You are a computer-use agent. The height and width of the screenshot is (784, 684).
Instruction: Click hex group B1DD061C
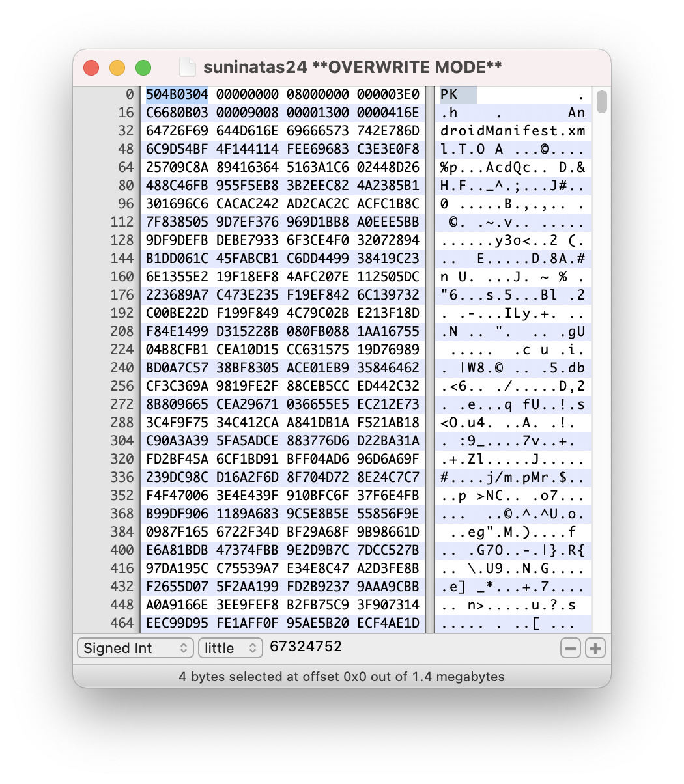(177, 259)
